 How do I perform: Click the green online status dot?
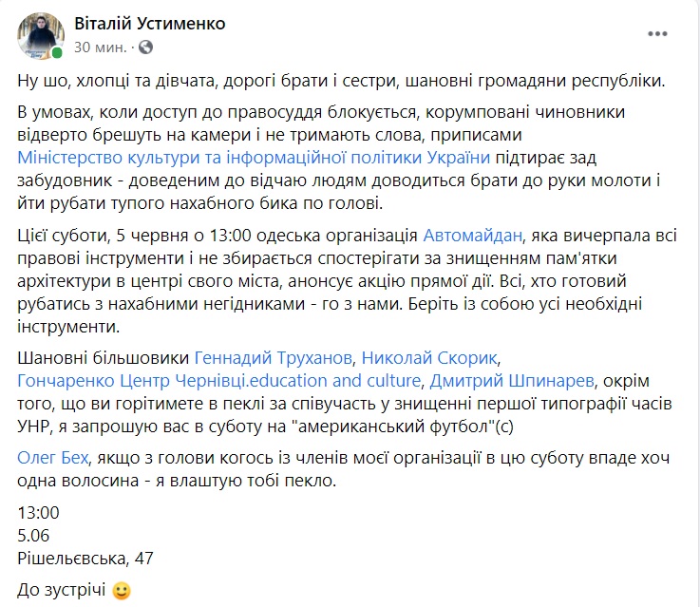[x=57, y=52]
